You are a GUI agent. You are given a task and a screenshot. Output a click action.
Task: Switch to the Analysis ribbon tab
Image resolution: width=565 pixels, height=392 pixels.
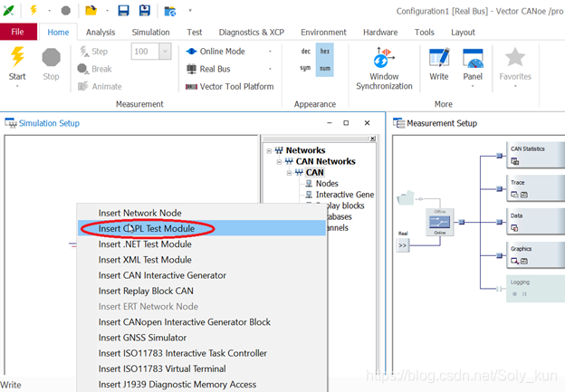pos(101,32)
